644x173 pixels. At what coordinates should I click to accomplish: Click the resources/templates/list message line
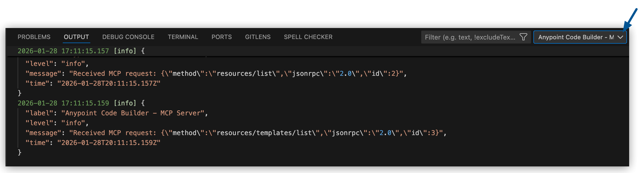[236, 133]
